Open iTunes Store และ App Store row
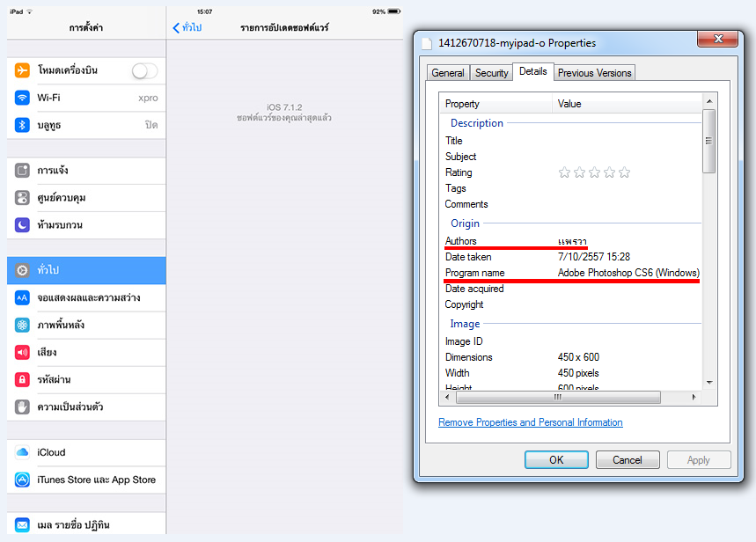The width and height of the screenshot is (756, 542). pyautogui.click(x=86, y=480)
